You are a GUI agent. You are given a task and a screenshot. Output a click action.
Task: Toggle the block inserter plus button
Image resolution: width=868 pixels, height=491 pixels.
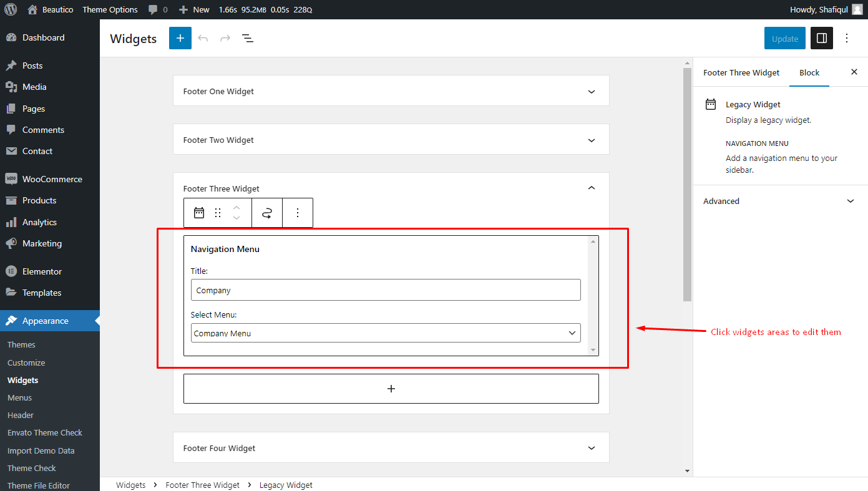tap(180, 38)
